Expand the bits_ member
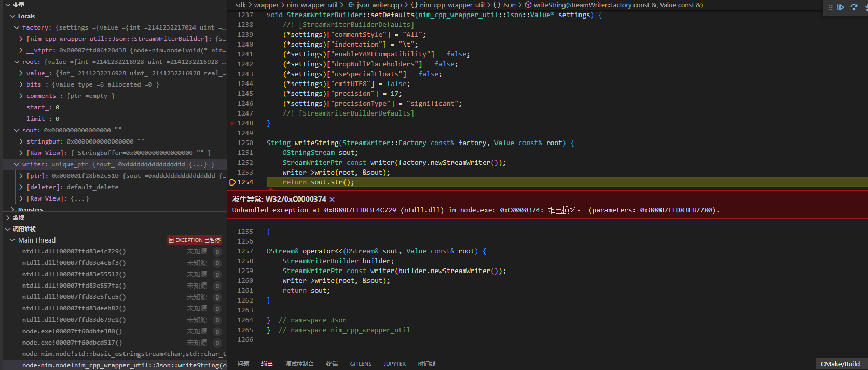Image resolution: width=868 pixels, height=370 pixels. click(x=21, y=84)
